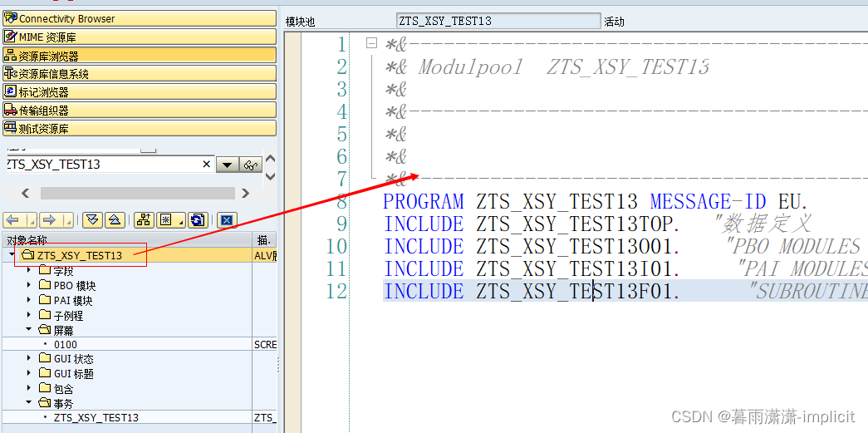Image resolution: width=868 pixels, height=433 pixels.
Task: Go forward with the right arrow
Action: pyautogui.click(x=49, y=220)
